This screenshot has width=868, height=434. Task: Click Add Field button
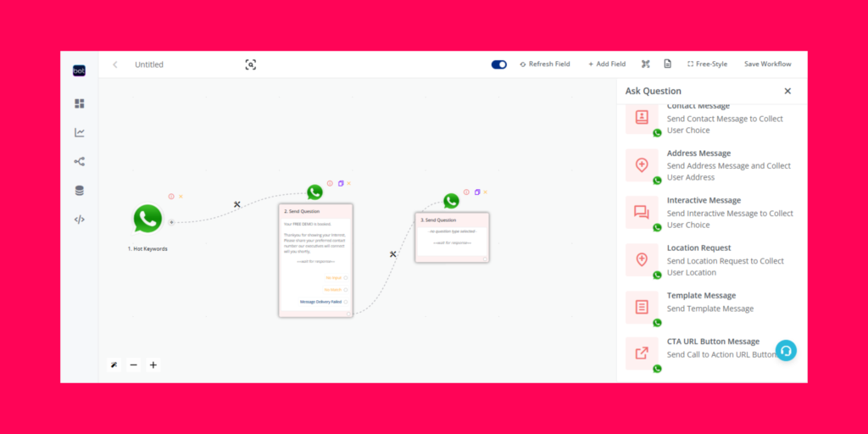coord(607,64)
